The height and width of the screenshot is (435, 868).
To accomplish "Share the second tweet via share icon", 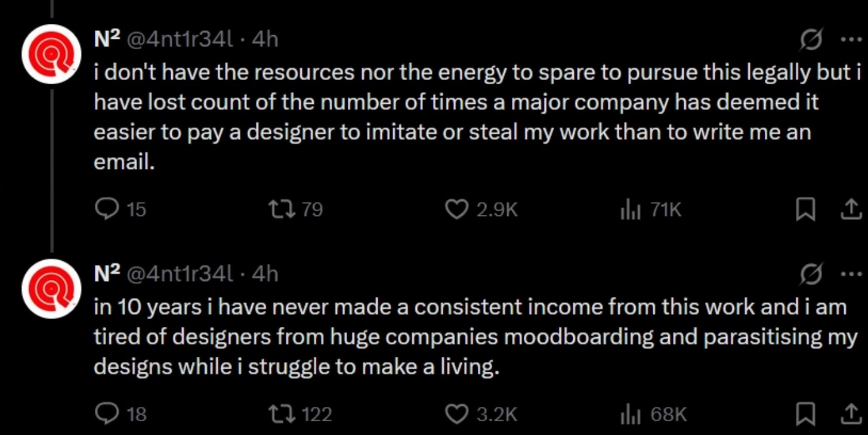I will pos(851,414).
